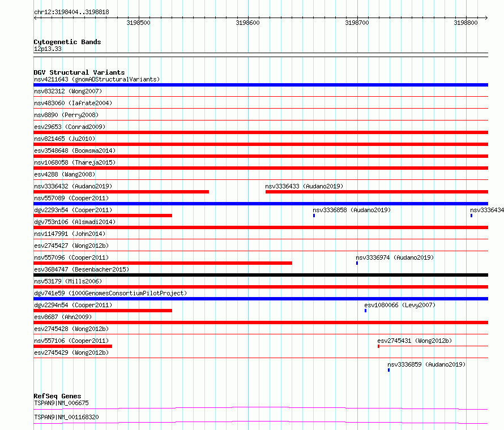The image size is (504, 430).
Task: Select nsv557106 (Cooper2011) variant
Action: [71, 341]
